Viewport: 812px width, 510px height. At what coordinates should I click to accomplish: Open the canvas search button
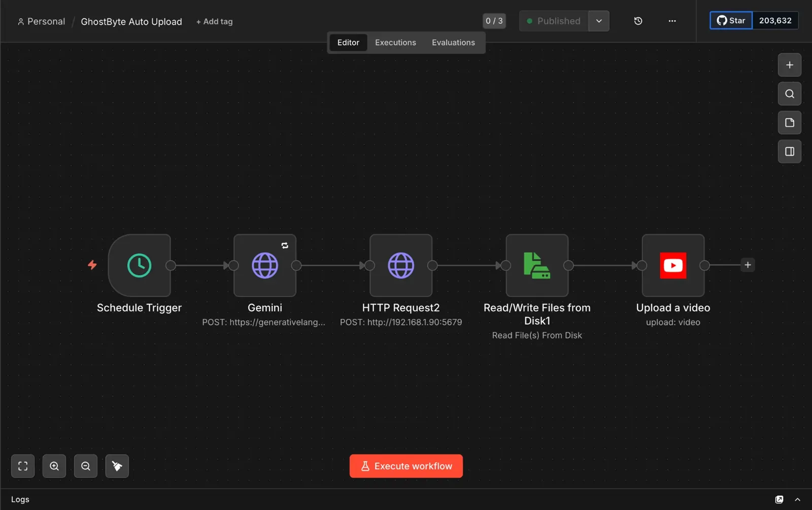coord(790,93)
